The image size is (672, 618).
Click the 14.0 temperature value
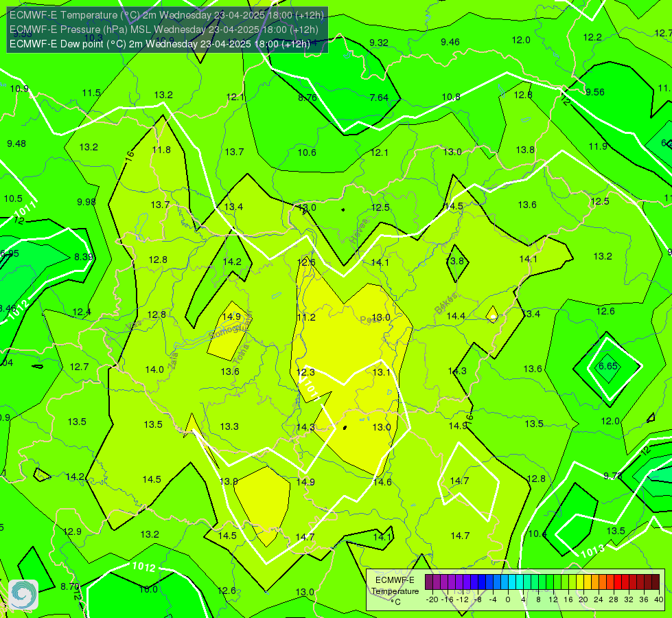pyautogui.click(x=154, y=369)
